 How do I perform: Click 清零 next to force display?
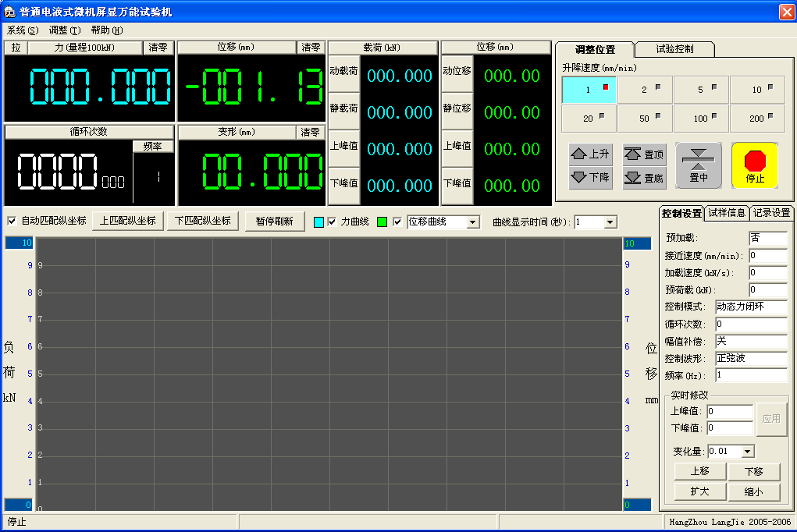(158, 48)
